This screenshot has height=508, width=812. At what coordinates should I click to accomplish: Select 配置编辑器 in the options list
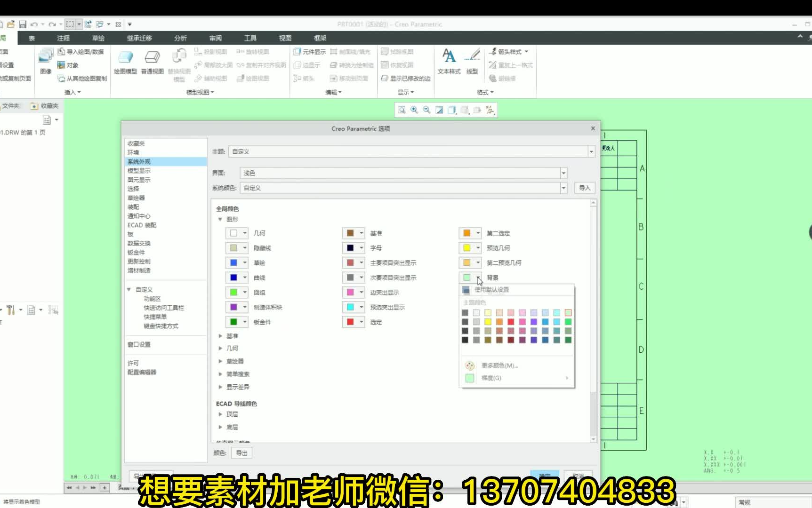tap(142, 372)
